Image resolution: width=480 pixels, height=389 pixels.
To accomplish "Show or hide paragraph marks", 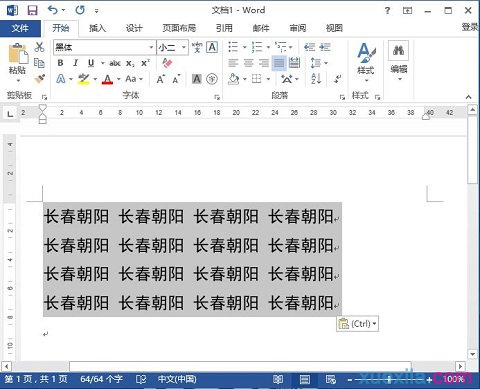I will coord(338,79).
